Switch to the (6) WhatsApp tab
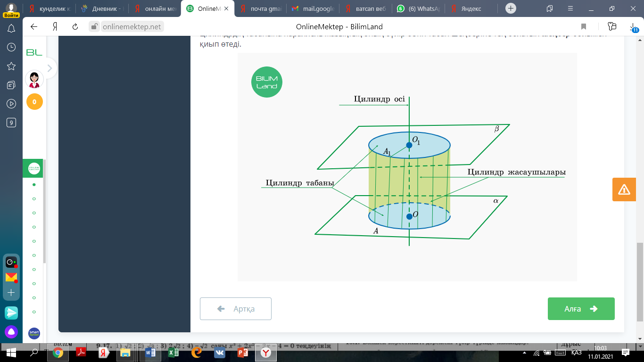Viewport: 644px width, 362px height. (x=419, y=8)
